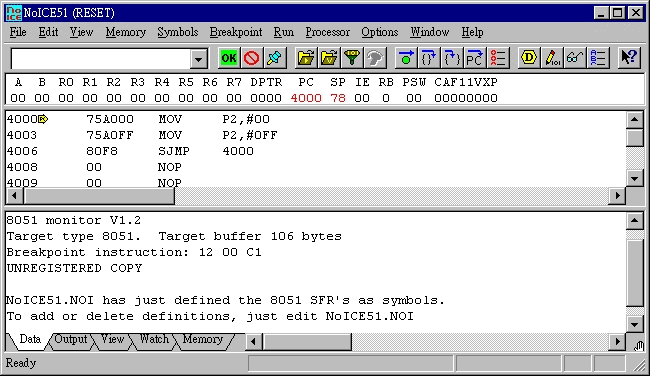
Task: Open the Breakpoint menu
Action: (x=236, y=32)
